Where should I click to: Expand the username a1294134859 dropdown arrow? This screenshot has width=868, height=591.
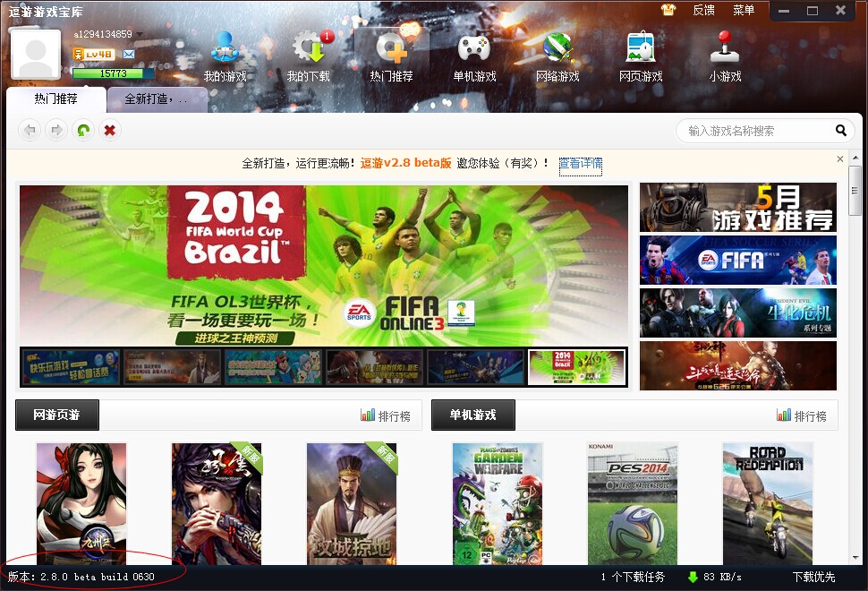click(139, 34)
